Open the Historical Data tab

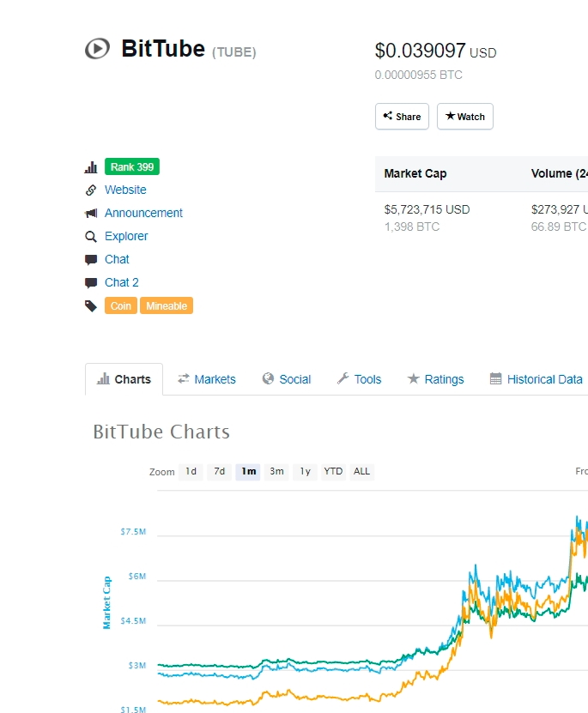pyautogui.click(x=536, y=379)
